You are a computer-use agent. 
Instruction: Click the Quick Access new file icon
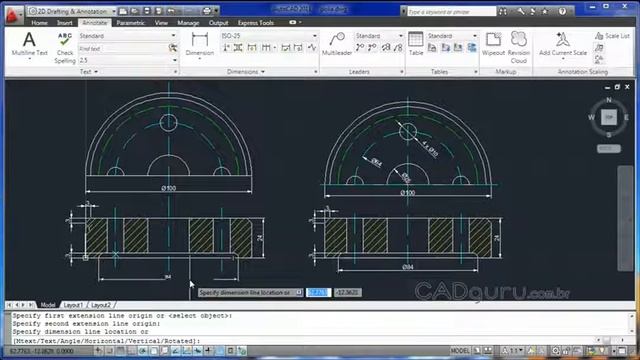123,11
